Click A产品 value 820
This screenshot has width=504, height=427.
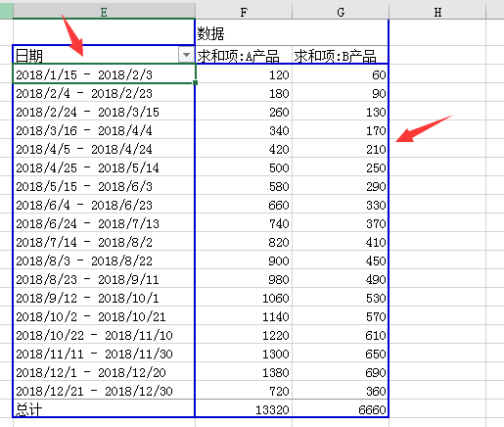(x=244, y=241)
